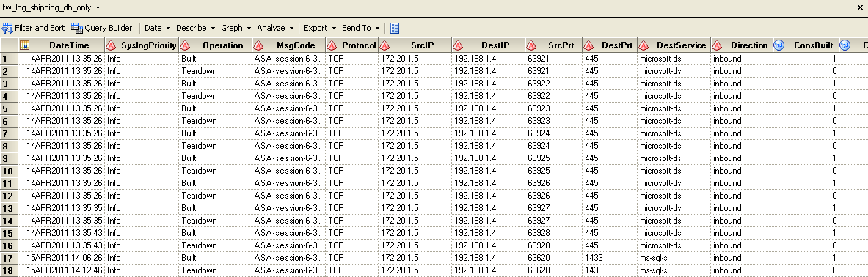Launch the Query Builder
This screenshot has height=277, width=868.
coord(102,28)
